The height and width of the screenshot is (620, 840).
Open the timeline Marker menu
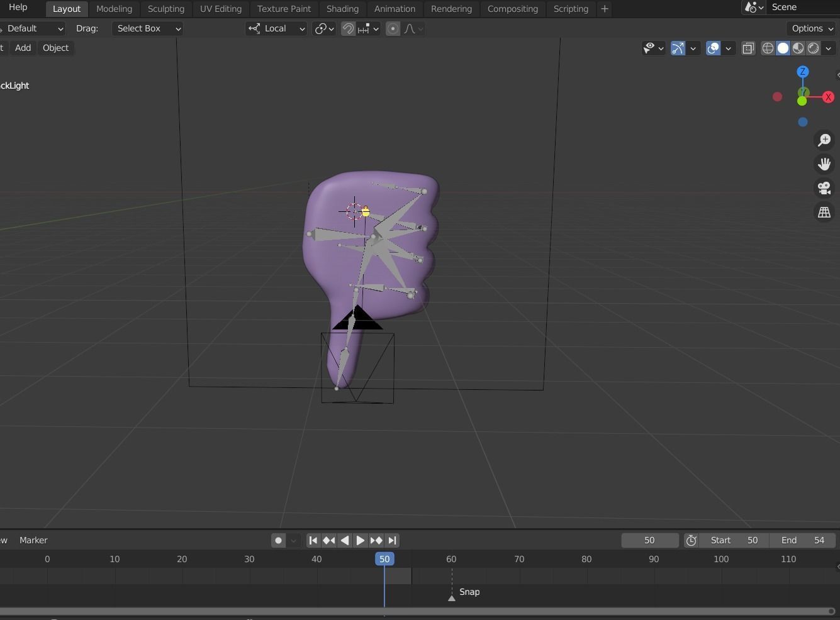pyautogui.click(x=33, y=540)
